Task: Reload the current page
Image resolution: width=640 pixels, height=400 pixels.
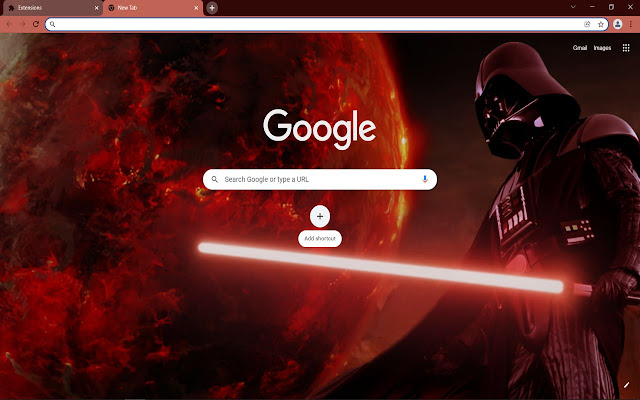Action: 36,24
